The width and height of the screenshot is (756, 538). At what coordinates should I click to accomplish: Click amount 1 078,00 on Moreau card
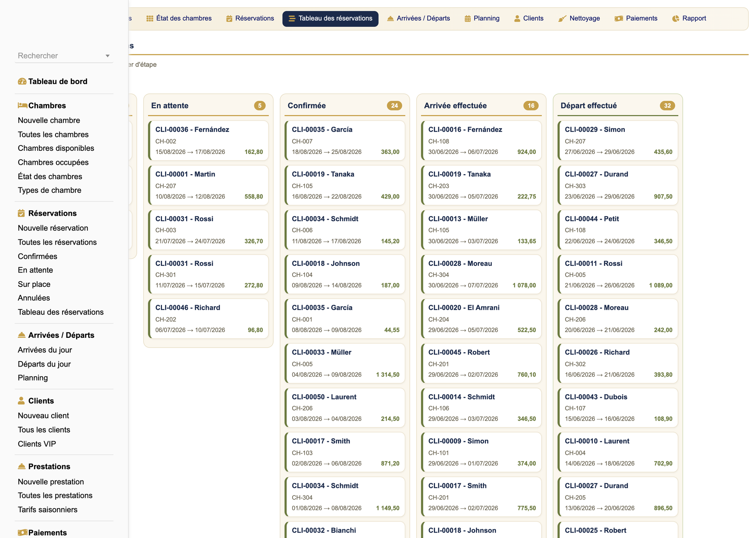pos(524,285)
